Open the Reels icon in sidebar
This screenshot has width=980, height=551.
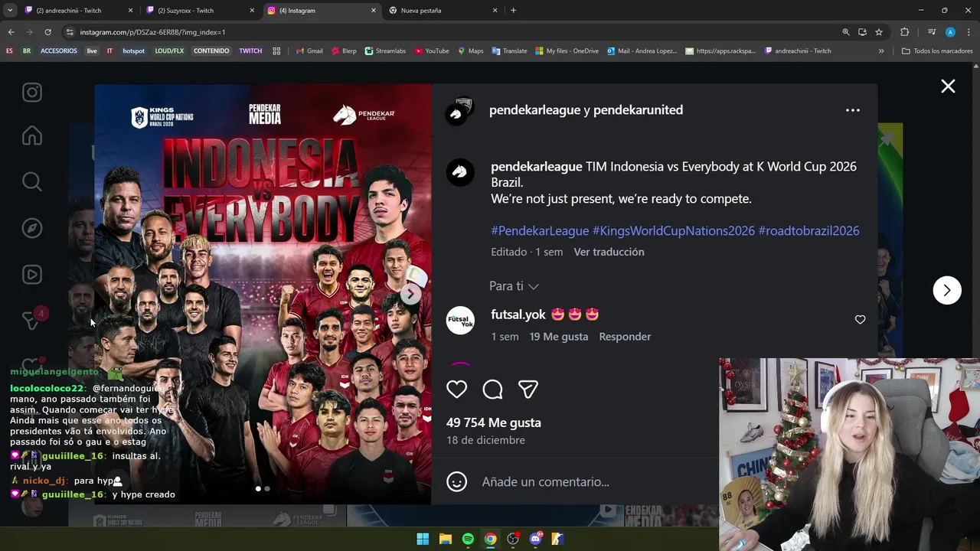(31, 274)
